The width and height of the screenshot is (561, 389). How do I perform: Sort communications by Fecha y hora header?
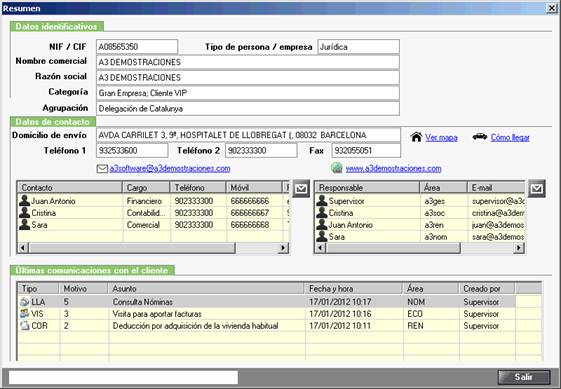coord(354,288)
